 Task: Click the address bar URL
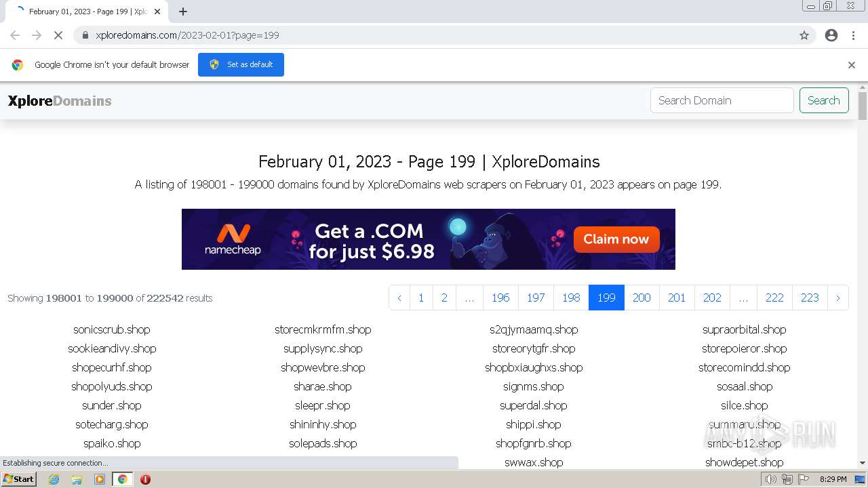coord(187,35)
